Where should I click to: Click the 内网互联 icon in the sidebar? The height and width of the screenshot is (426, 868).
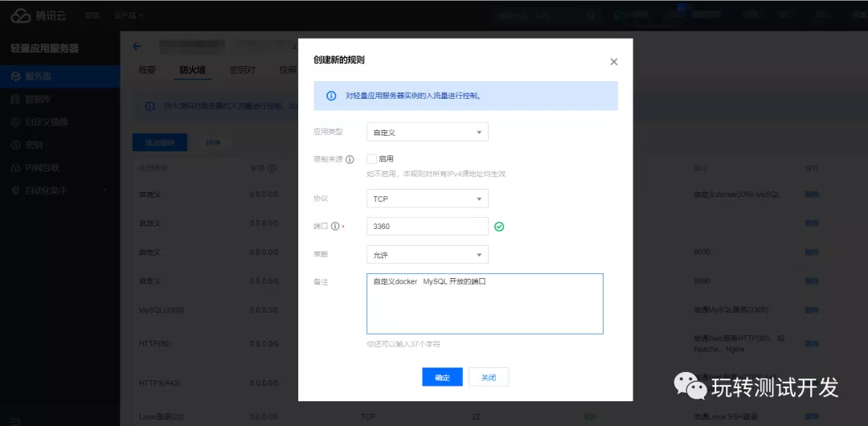tap(15, 168)
